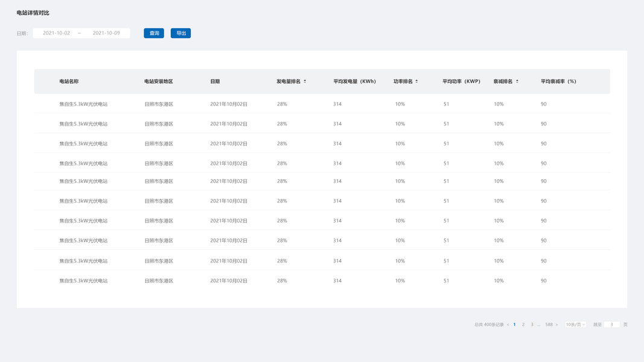Select page 1 in pagination
644x362 pixels.
pos(514,325)
